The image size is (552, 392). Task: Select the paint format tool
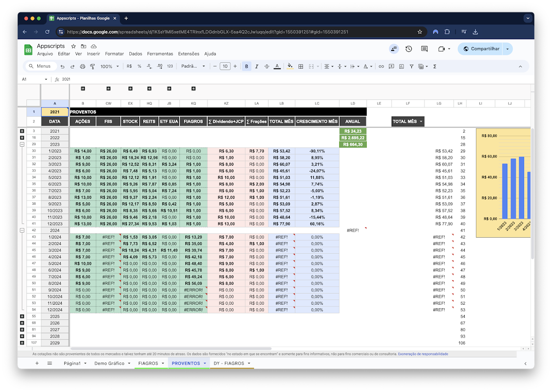(x=93, y=67)
